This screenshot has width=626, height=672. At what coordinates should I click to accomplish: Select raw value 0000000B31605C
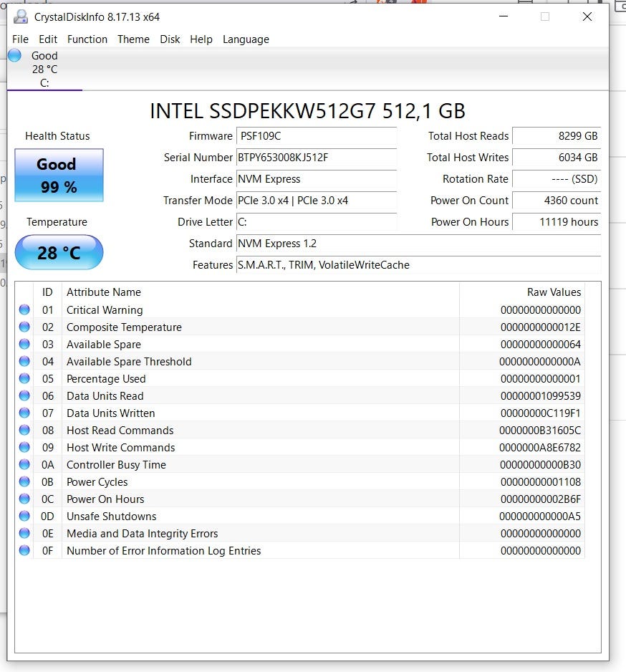point(540,430)
